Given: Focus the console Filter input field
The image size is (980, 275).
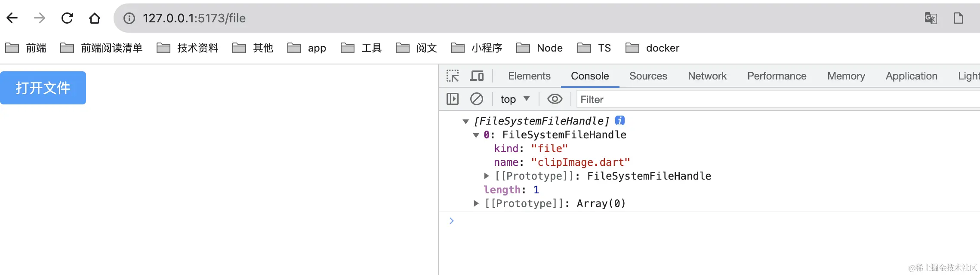Looking at the screenshot, I should coord(778,99).
